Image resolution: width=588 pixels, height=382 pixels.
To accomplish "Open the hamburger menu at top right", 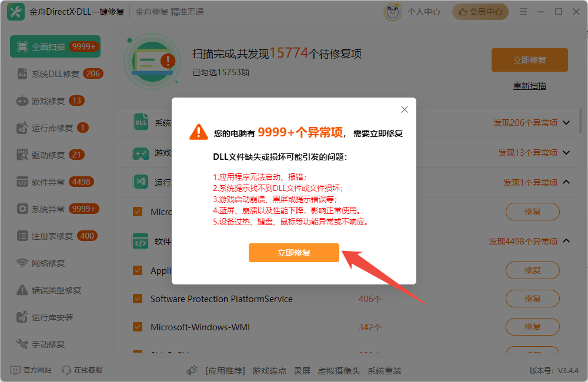I will (x=523, y=11).
